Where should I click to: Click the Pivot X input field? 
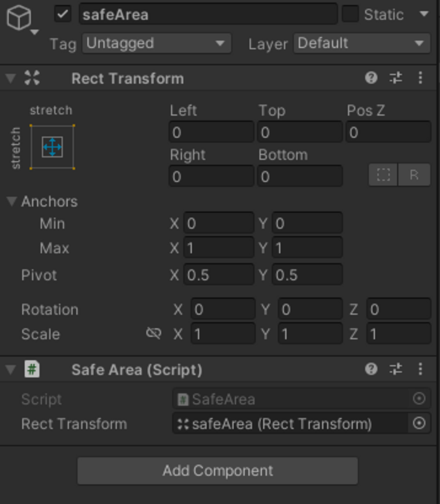(218, 275)
